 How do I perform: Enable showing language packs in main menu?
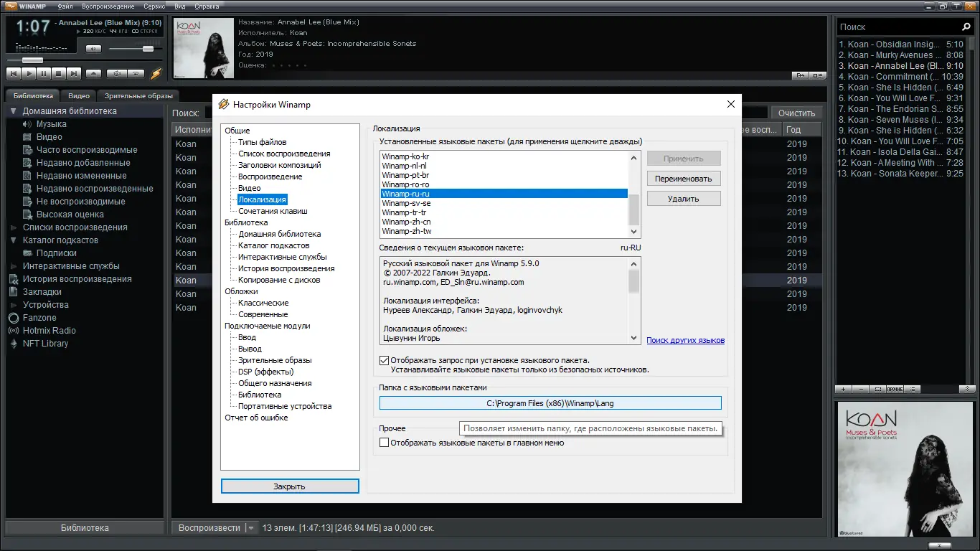(385, 443)
